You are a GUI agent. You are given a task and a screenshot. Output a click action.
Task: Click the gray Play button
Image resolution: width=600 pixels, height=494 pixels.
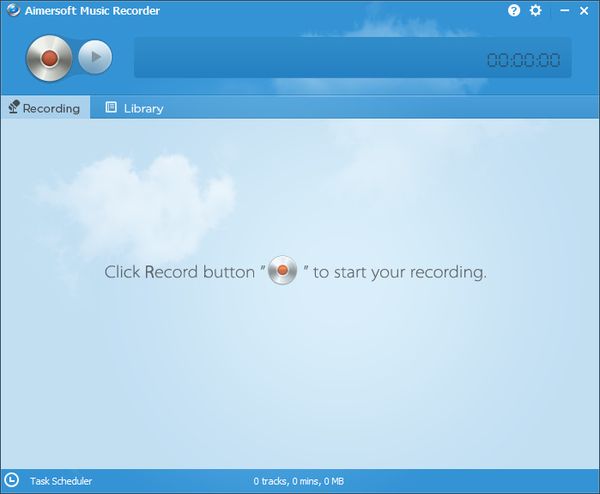coord(95,57)
